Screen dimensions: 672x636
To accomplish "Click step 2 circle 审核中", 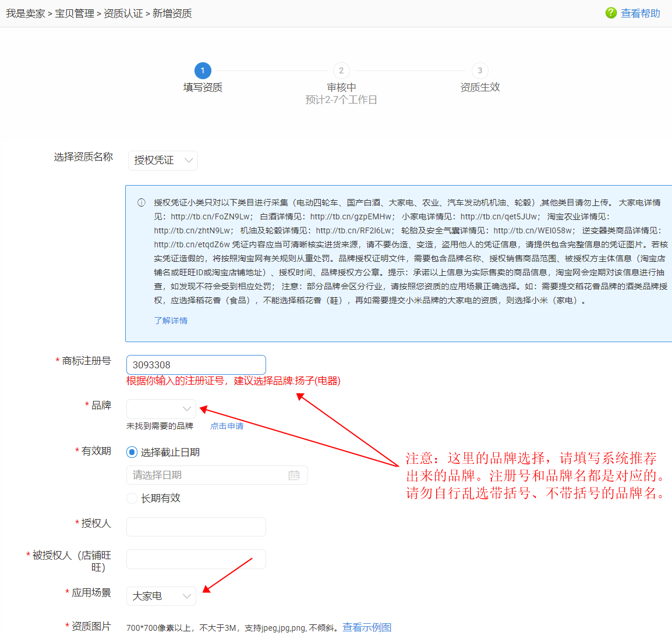I will click(x=341, y=71).
